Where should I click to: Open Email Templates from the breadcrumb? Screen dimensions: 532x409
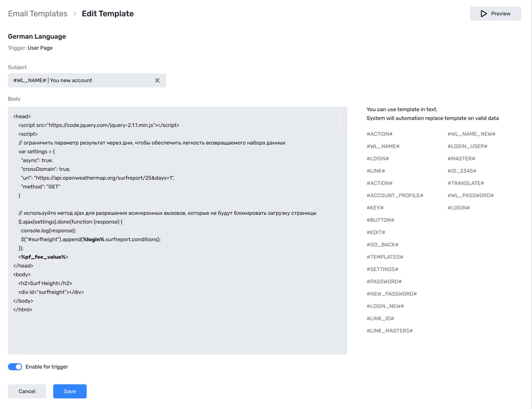coord(38,13)
